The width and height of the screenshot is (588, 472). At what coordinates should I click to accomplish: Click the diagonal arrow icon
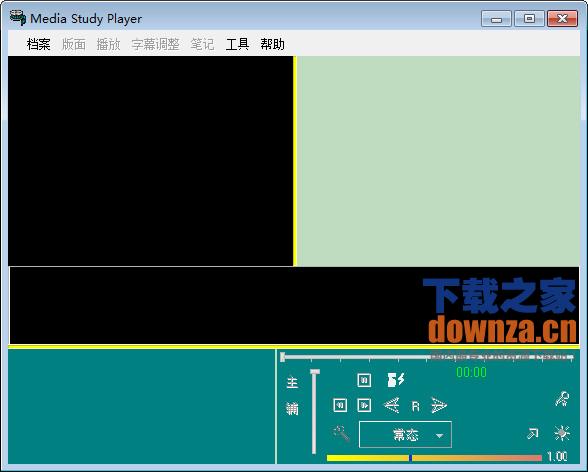[x=532, y=434]
